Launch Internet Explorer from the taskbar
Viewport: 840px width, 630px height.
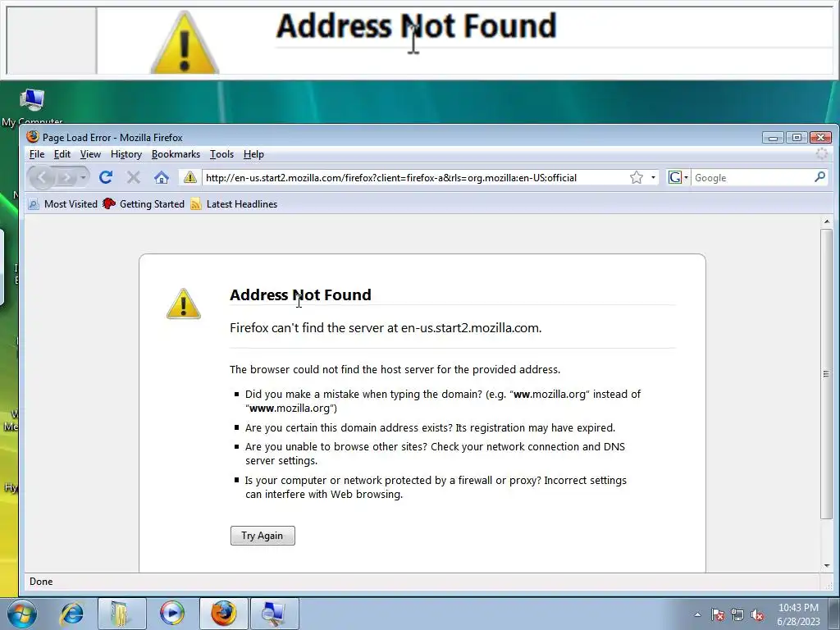coord(72,614)
